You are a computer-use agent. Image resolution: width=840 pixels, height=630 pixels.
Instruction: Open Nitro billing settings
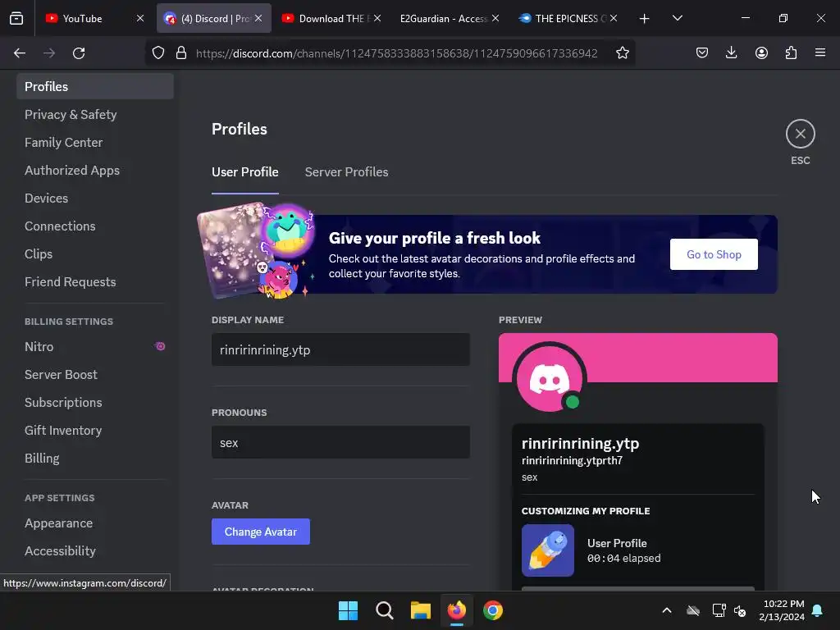coord(95,347)
